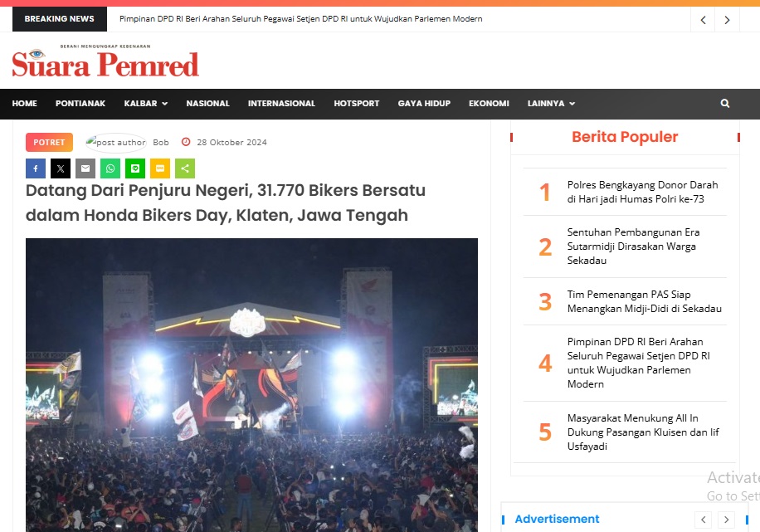Expand the LAINNYA dropdown menu
The image size is (760, 532).
551,103
